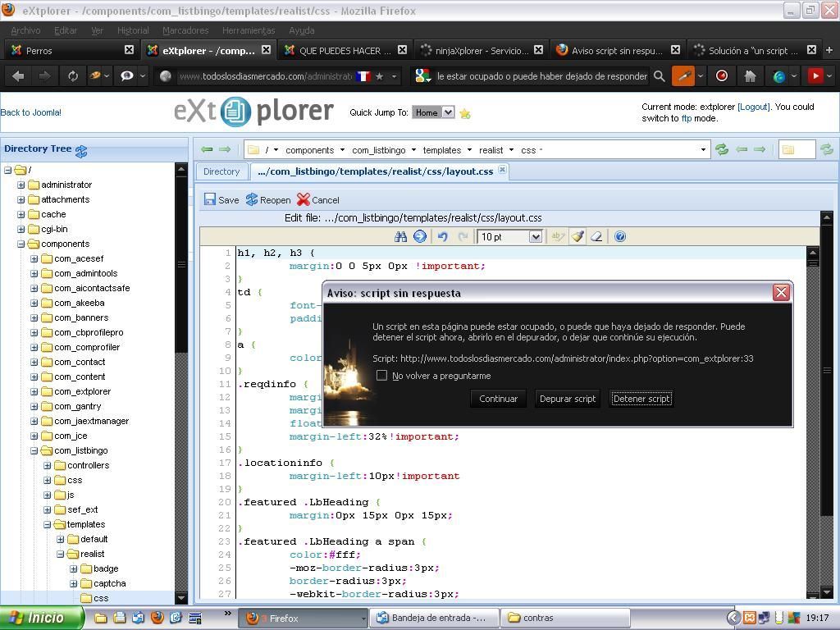Expand the com_extplorer folder
Image resolution: width=840 pixels, height=630 pixels.
tap(34, 391)
